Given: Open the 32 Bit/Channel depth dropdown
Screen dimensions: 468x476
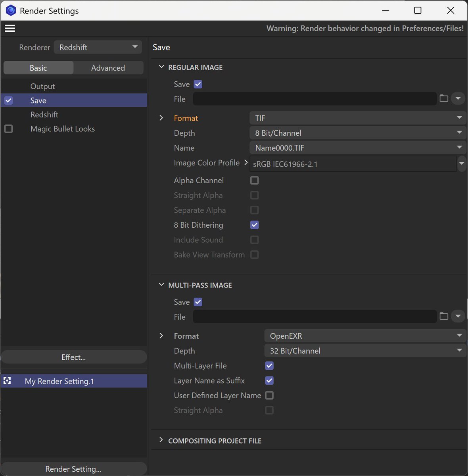Looking at the screenshot, I should tap(365, 351).
